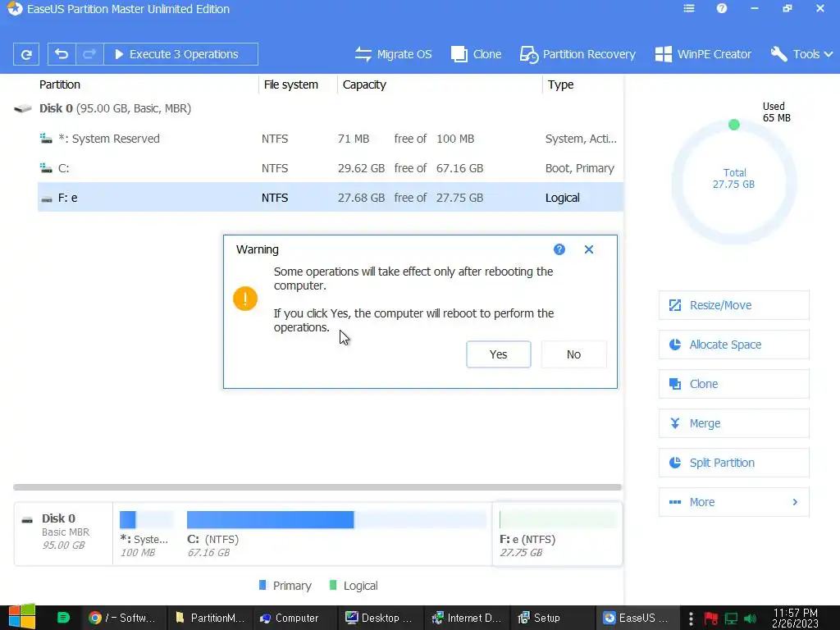Open the taskbar clock and date
This screenshot has width=840, height=630.
pyautogui.click(x=796, y=618)
